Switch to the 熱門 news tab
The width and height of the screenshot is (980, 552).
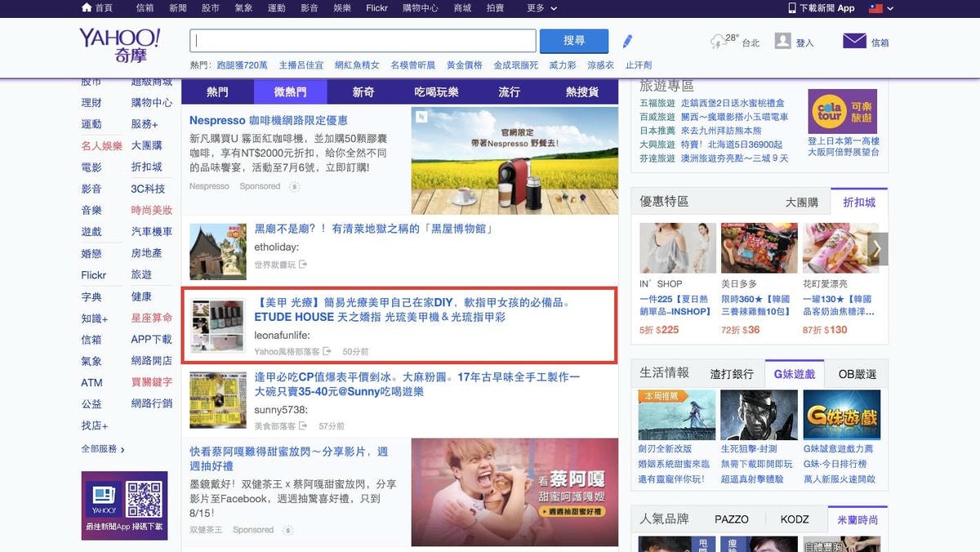click(217, 92)
